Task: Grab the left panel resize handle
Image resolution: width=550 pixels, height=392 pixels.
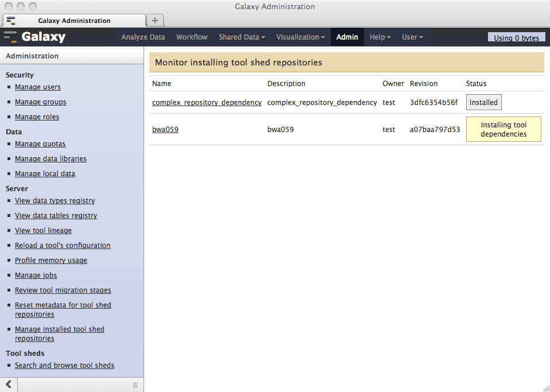Action: coord(135,385)
